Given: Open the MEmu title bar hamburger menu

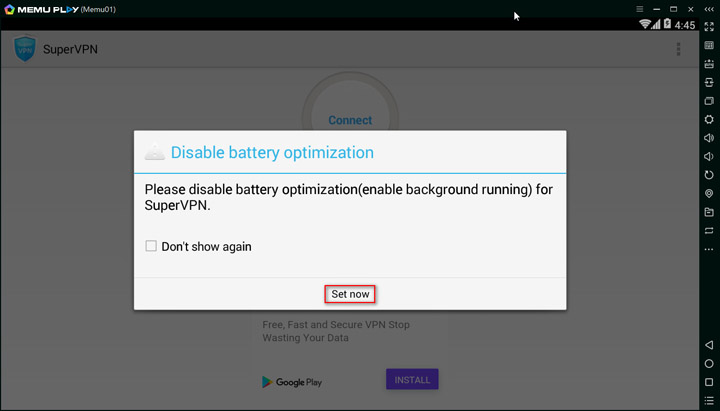Looking at the screenshot, I should 640,9.
